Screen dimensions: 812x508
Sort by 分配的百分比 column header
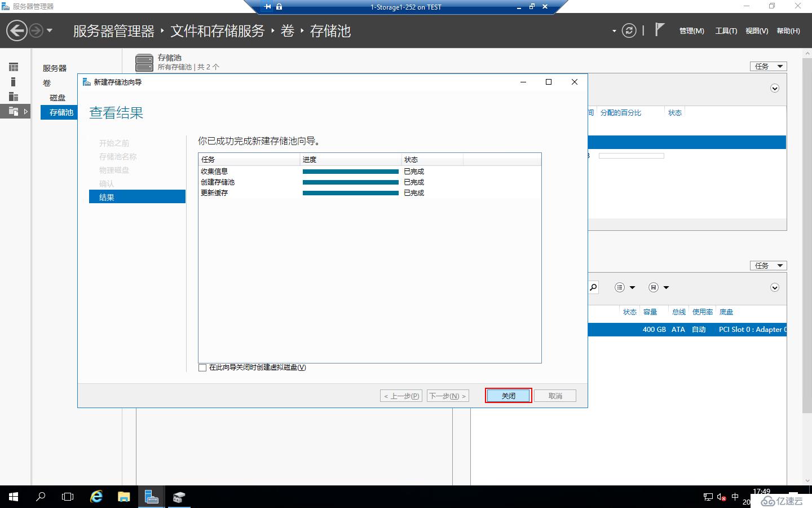[621, 113]
